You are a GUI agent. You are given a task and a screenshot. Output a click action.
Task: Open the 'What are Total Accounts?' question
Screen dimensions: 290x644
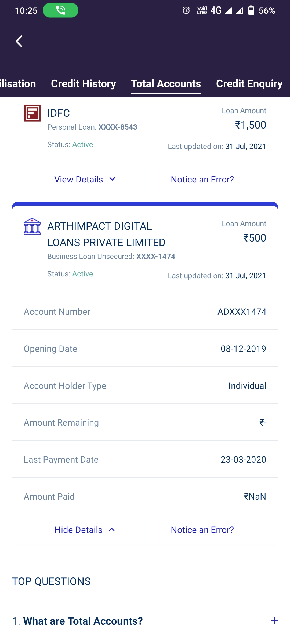pyautogui.click(x=83, y=621)
